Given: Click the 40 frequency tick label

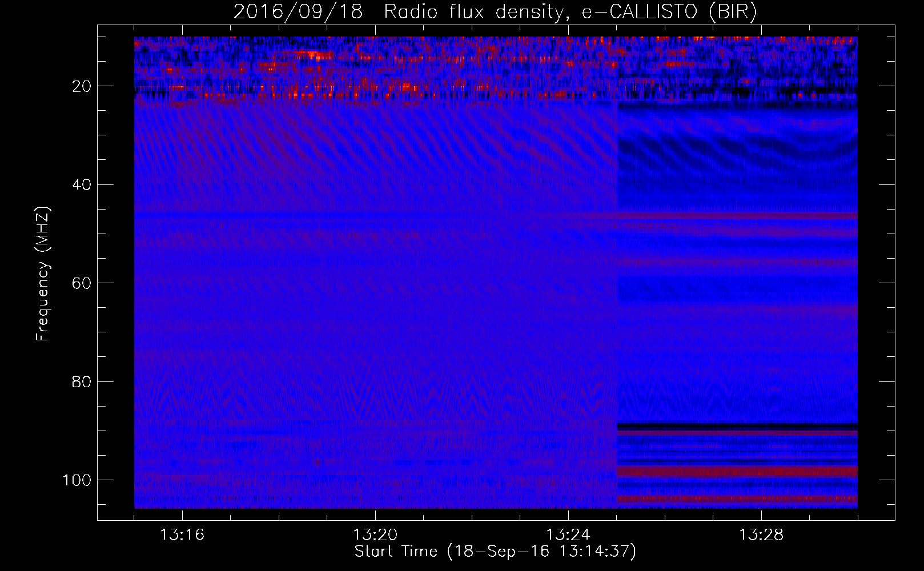Looking at the screenshot, I should click(82, 184).
